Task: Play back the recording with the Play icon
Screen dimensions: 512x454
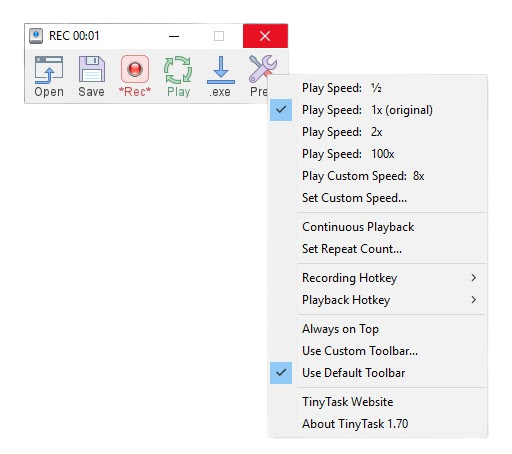Action: coord(178,76)
